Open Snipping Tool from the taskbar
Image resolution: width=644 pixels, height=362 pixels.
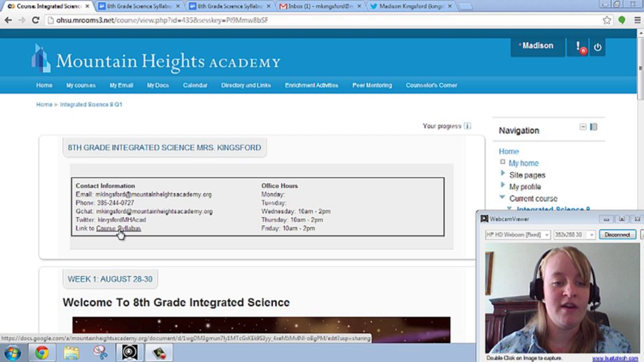click(101, 352)
